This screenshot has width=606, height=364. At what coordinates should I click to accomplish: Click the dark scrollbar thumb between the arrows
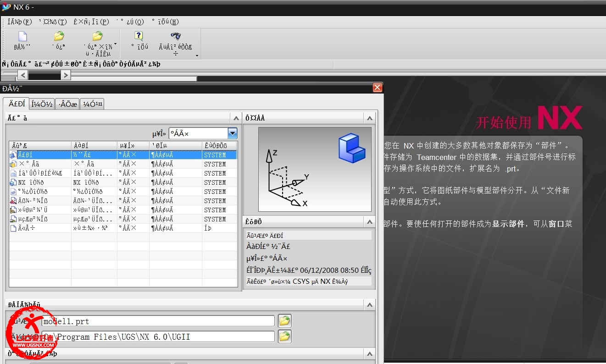[x=44, y=75]
